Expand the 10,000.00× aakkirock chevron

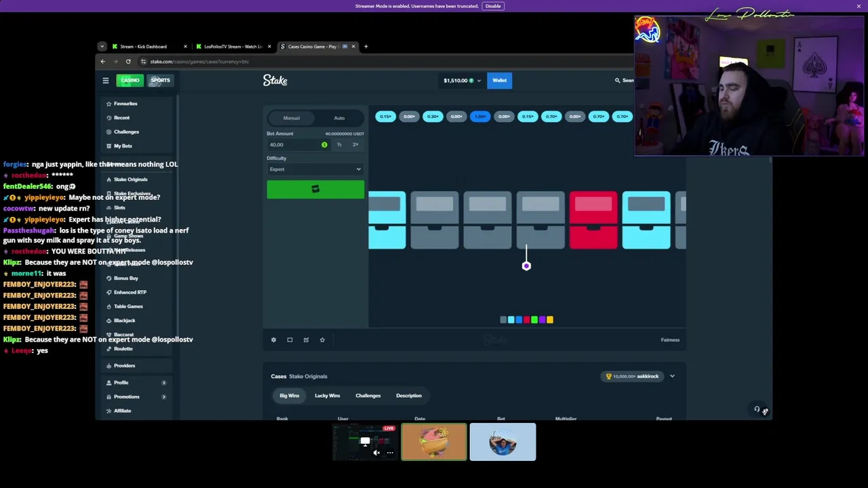pos(672,376)
